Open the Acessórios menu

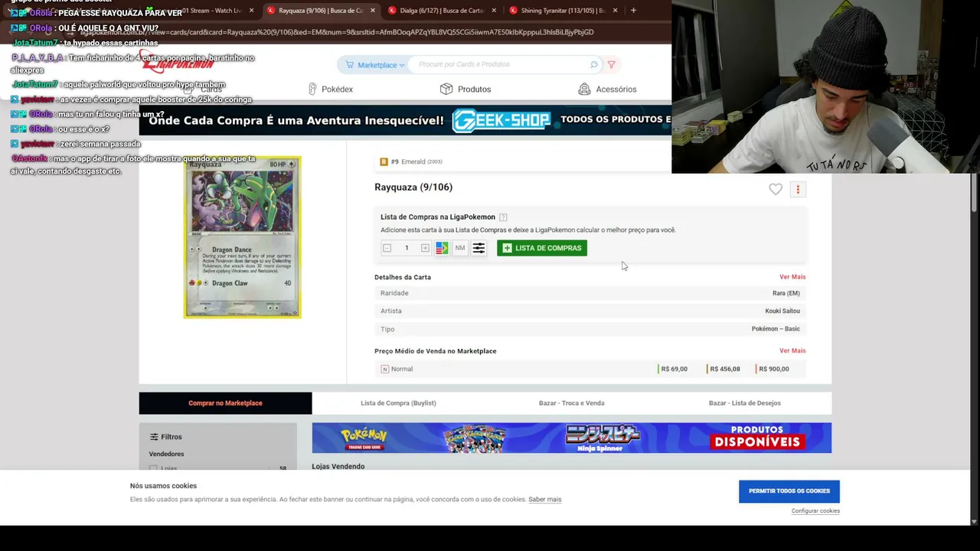(607, 89)
